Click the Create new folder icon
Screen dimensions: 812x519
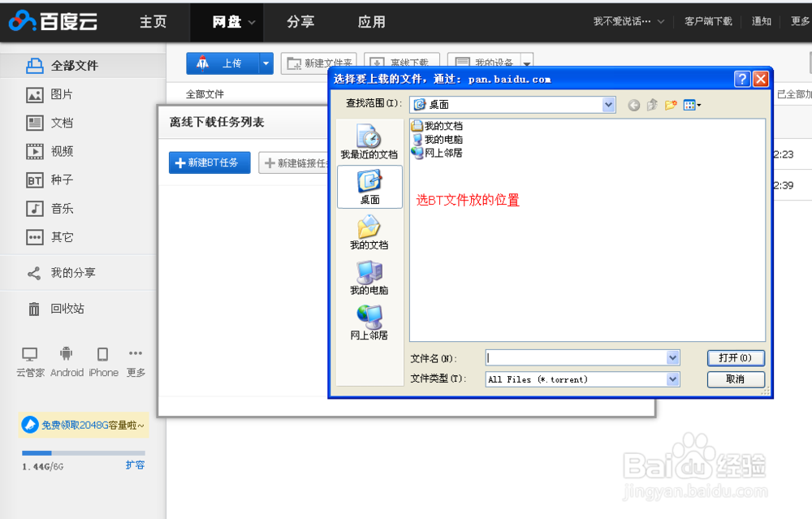(x=671, y=105)
